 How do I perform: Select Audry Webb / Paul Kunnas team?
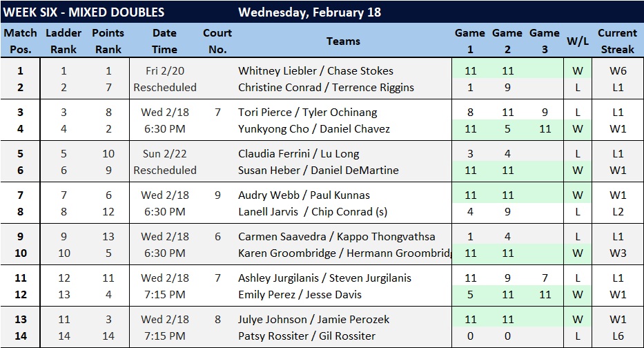[304, 195]
